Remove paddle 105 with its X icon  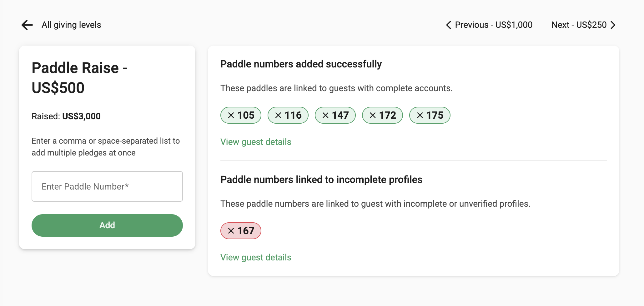coord(231,116)
